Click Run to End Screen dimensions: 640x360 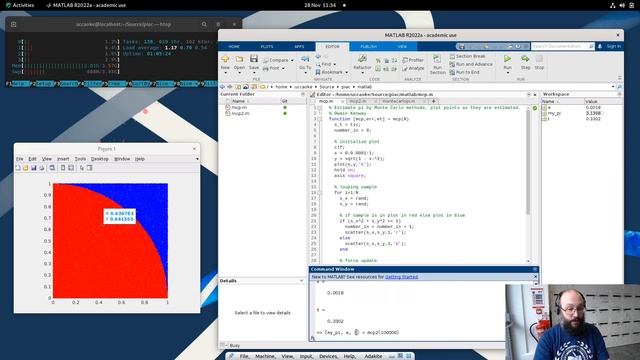pyautogui.click(x=464, y=72)
